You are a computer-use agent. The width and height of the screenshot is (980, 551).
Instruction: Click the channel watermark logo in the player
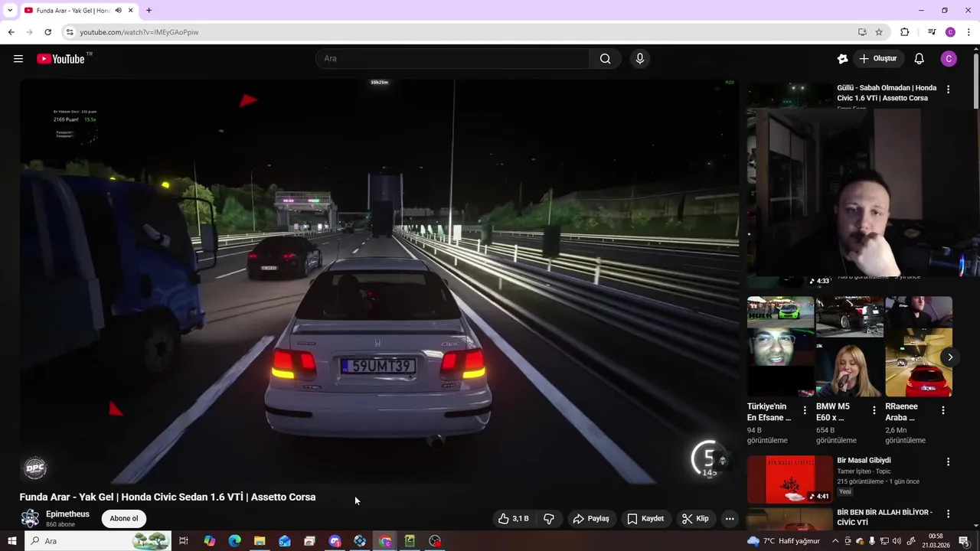pos(35,468)
